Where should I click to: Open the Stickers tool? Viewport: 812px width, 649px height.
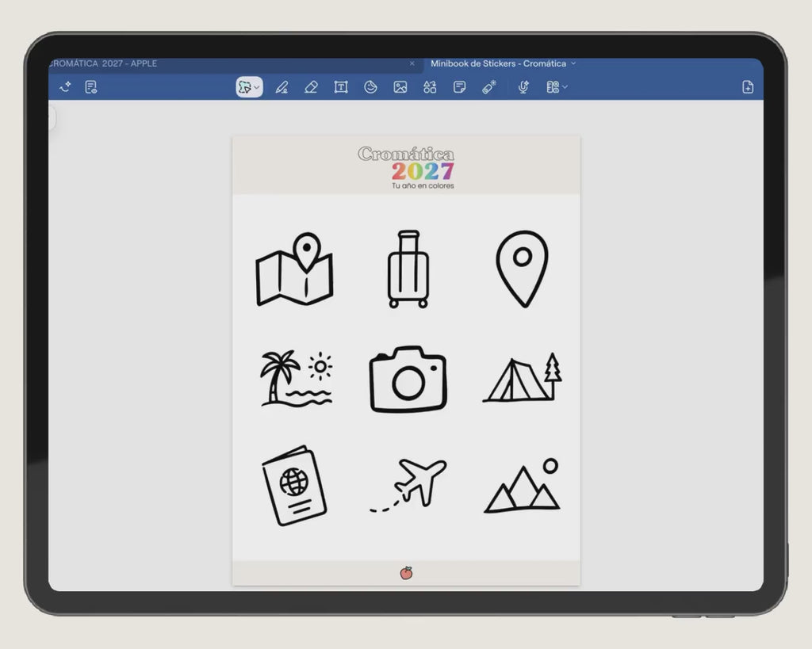coord(370,87)
